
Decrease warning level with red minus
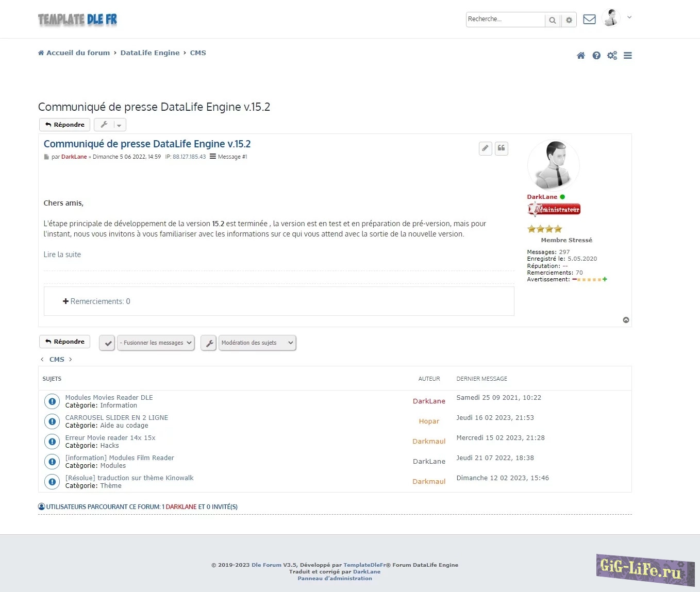[574, 279]
